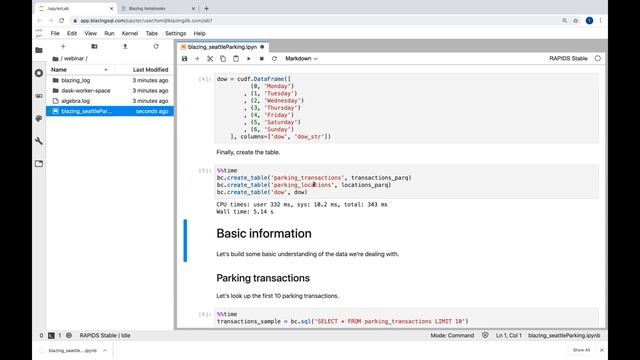The width and height of the screenshot is (640, 360).
Task: Open the notebook tools wrench icon
Action: pos(39,141)
